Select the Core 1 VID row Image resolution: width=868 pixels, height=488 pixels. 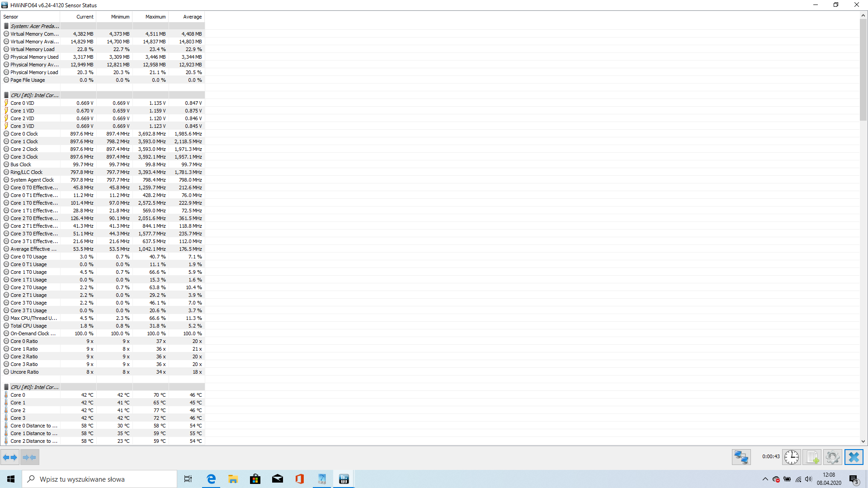click(103, 111)
